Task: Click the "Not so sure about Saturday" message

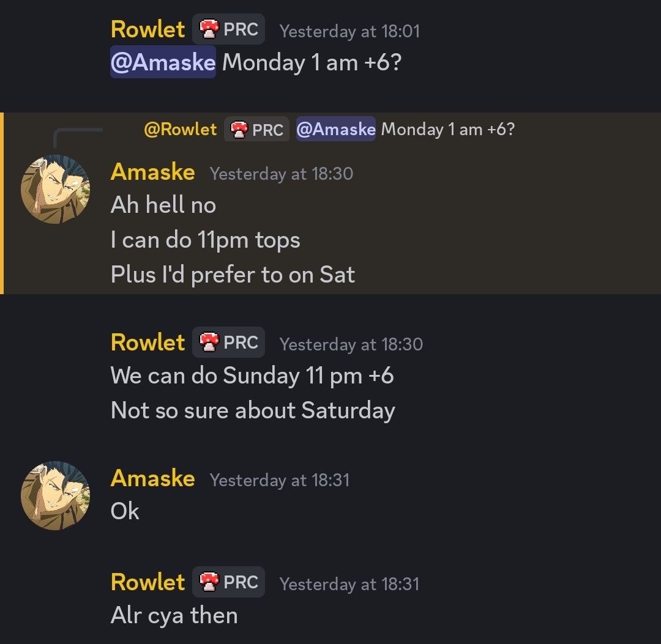Action: (x=253, y=410)
